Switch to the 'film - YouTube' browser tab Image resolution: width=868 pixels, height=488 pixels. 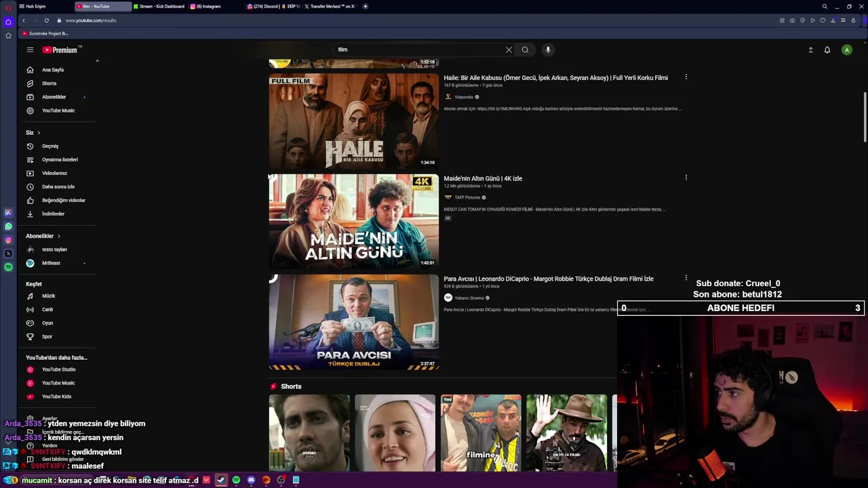click(102, 6)
